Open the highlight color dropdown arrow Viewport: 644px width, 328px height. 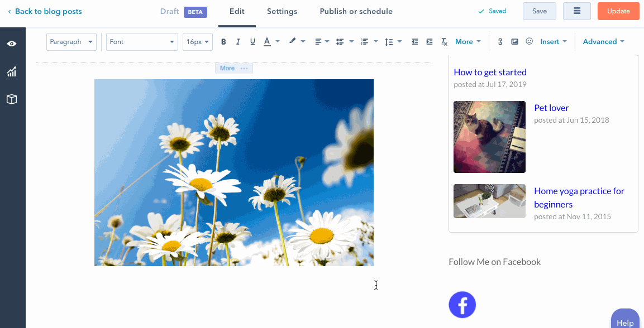coord(303,41)
